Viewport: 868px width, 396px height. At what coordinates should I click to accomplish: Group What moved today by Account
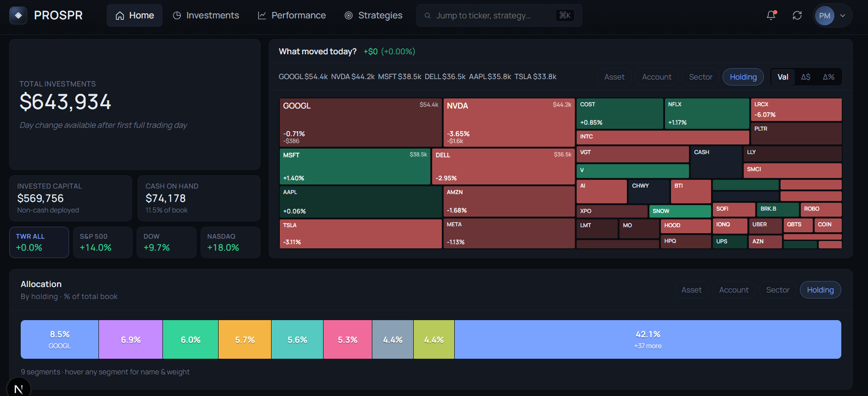(x=657, y=77)
